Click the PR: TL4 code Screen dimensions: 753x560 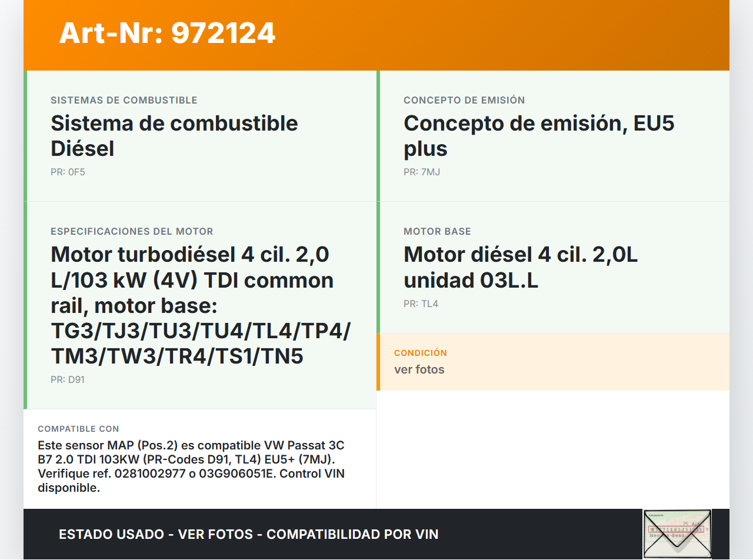point(421,304)
